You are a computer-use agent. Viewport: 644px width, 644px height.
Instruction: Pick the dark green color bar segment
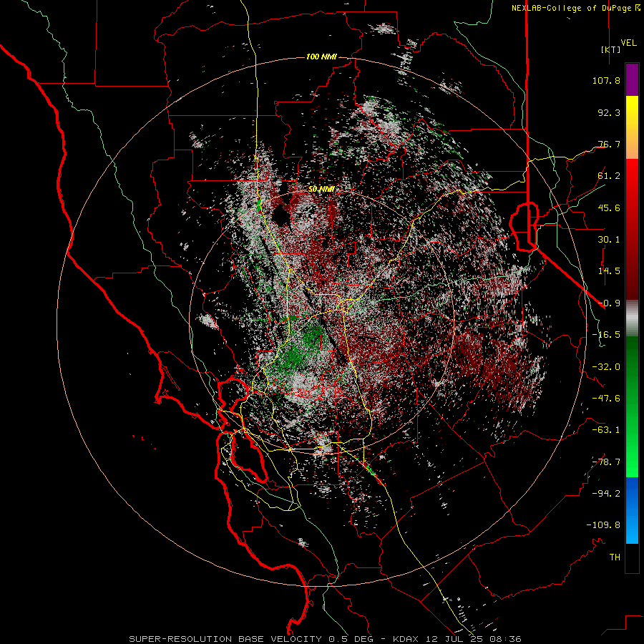point(632,371)
